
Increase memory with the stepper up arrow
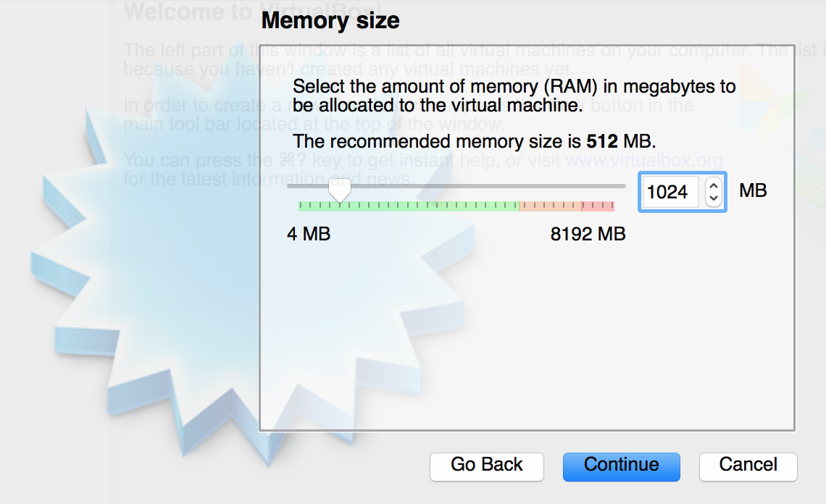pyautogui.click(x=714, y=185)
